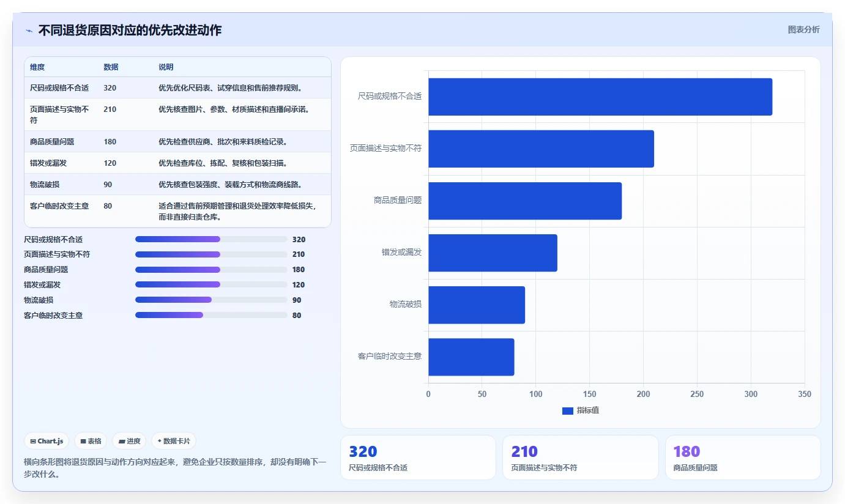Click the x-axis tick label 150
This screenshot has width=845, height=504.
[x=590, y=395]
